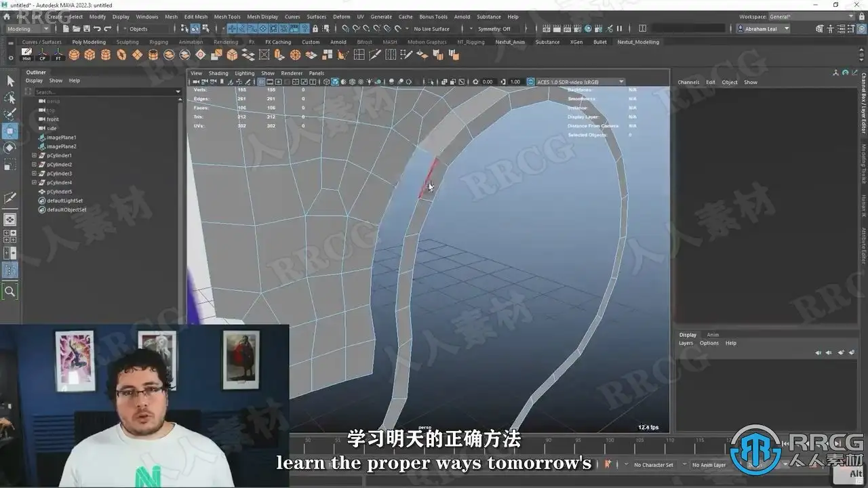Expand the pCylinder3 node in Outliner

tap(34, 174)
